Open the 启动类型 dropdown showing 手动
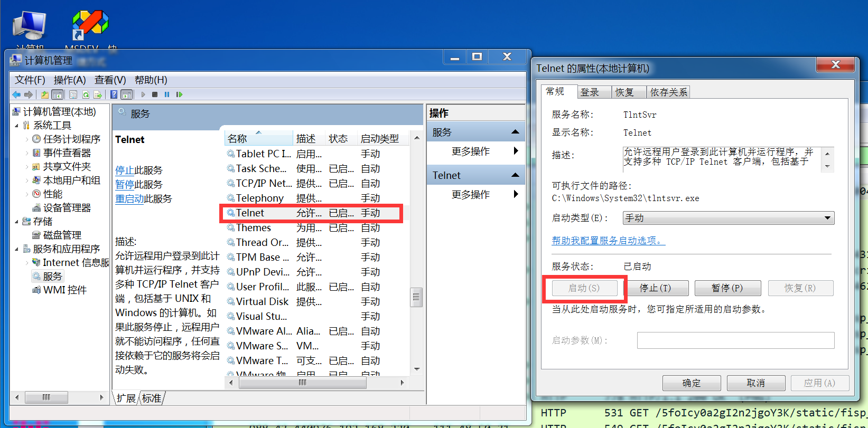 pyautogui.click(x=729, y=218)
